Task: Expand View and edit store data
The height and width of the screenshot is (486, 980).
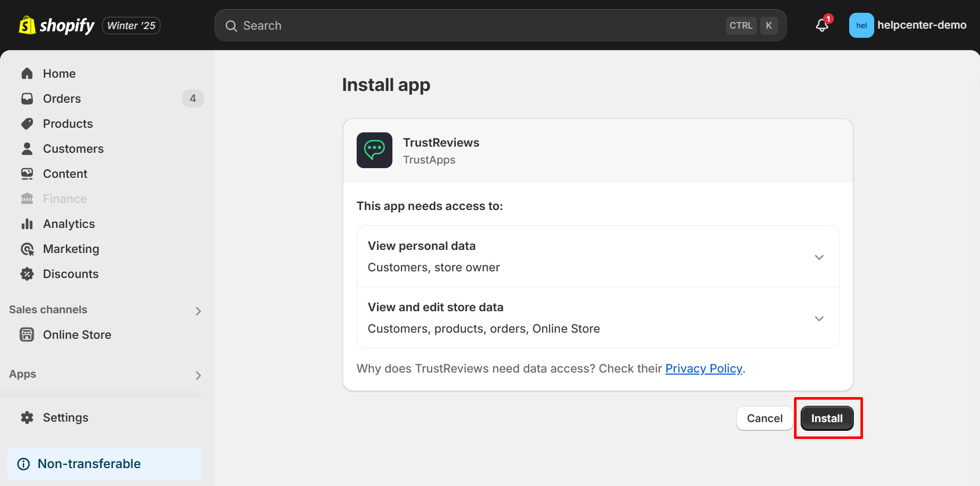Action: click(819, 318)
